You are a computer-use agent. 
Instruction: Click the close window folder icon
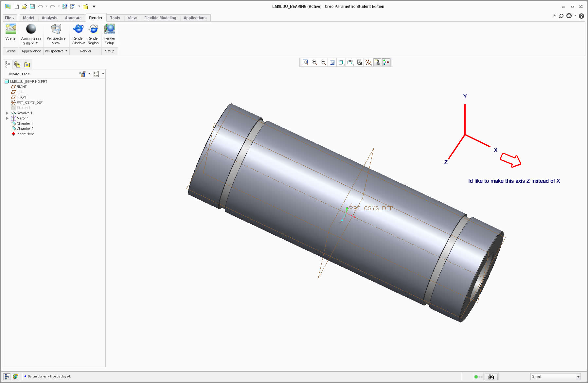tap(85, 7)
